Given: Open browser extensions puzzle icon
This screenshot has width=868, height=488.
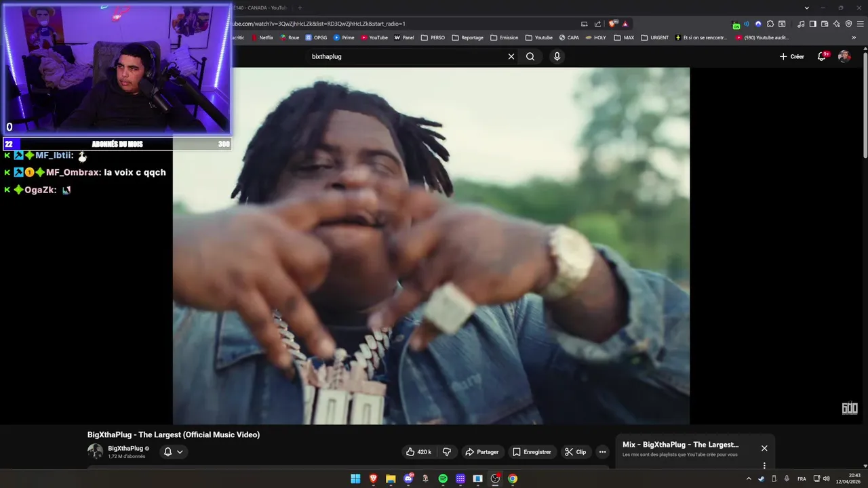Looking at the screenshot, I should (770, 24).
